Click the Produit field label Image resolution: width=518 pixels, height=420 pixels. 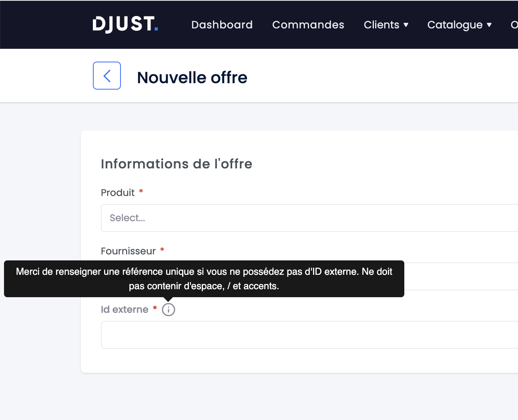118,193
